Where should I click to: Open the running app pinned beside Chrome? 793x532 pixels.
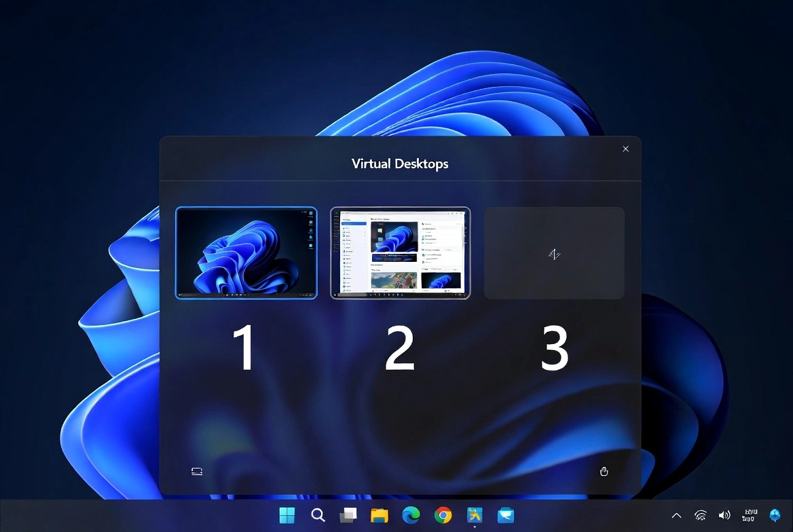[473, 515]
